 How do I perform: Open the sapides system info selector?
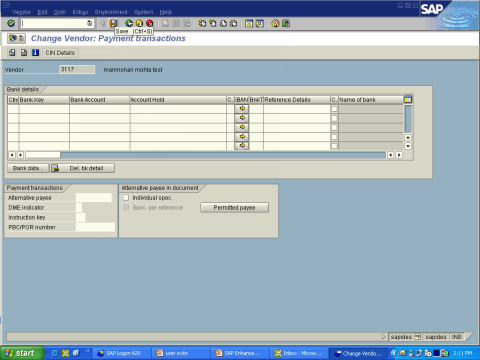coord(418,337)
